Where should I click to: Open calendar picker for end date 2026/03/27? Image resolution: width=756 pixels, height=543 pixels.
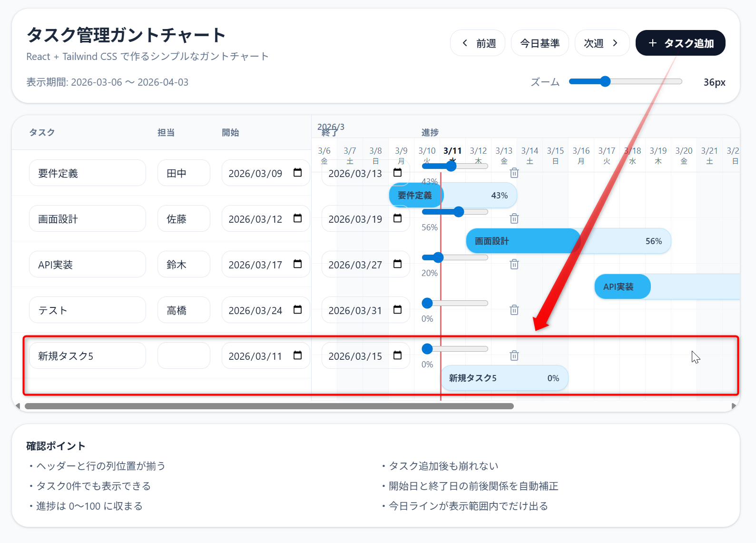coord(398,264)
